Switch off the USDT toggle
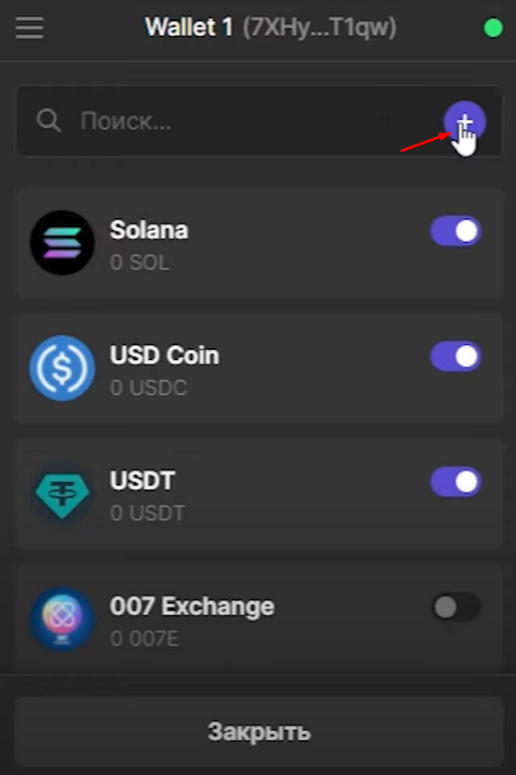Viewport: 516px width, 775px height. [455, 482]
